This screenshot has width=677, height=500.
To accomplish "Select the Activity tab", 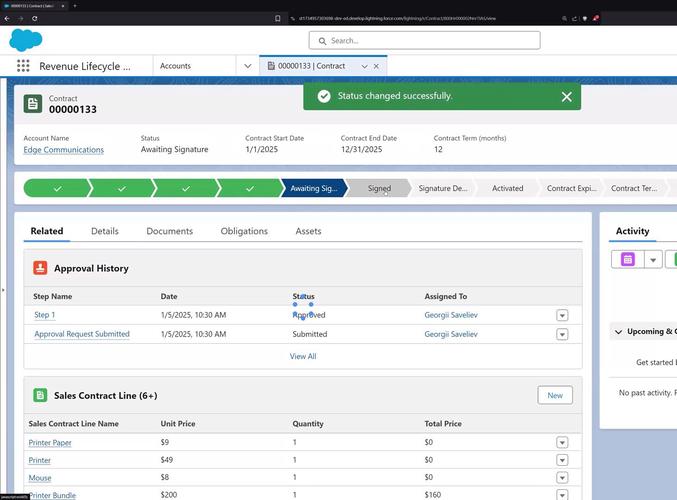I will [x=632, y=231].
